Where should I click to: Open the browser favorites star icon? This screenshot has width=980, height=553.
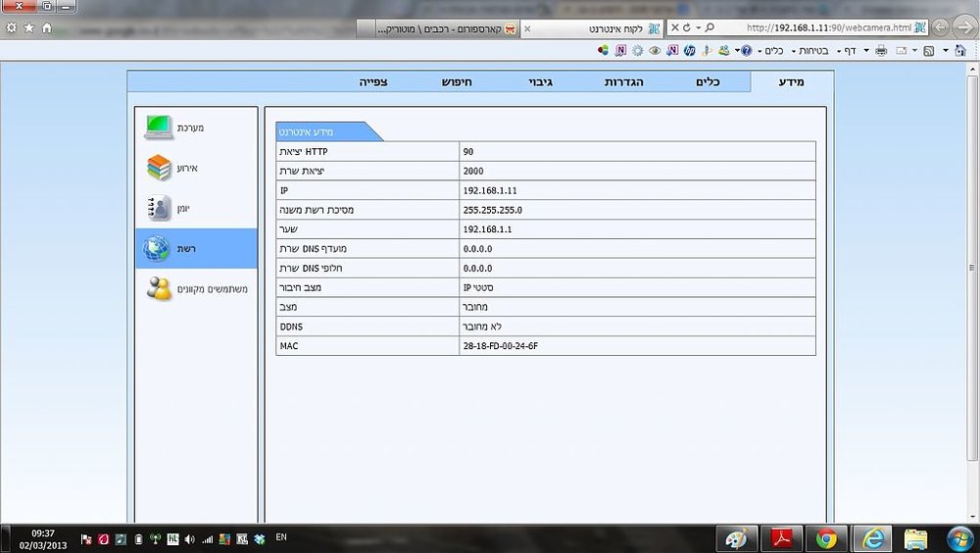[28, 27]
